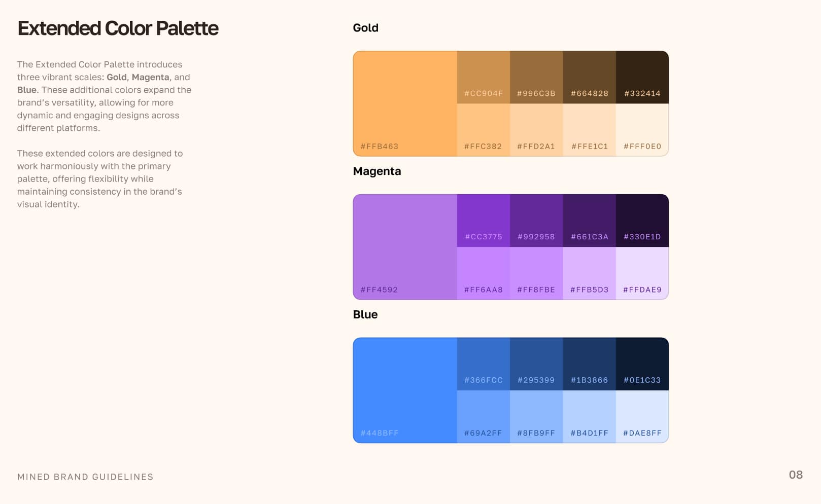This screenshot has height=504, width=821.
Task: Click the large blue #448BFF swatch
Action: coord(405,390)
